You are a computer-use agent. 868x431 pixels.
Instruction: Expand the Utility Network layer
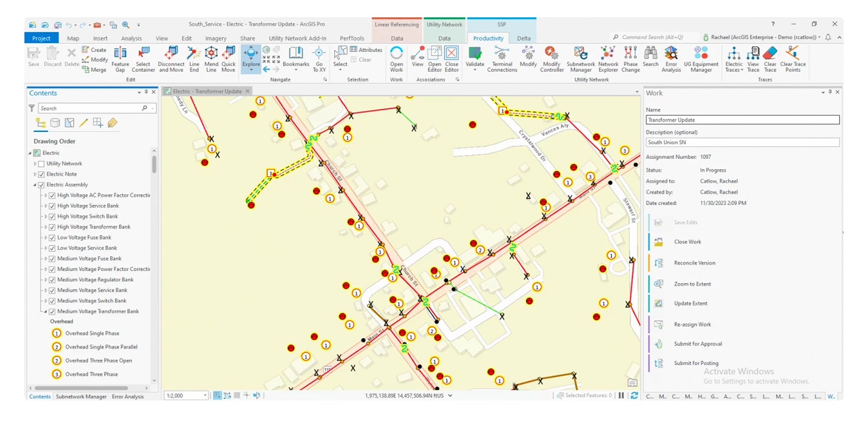35,164
